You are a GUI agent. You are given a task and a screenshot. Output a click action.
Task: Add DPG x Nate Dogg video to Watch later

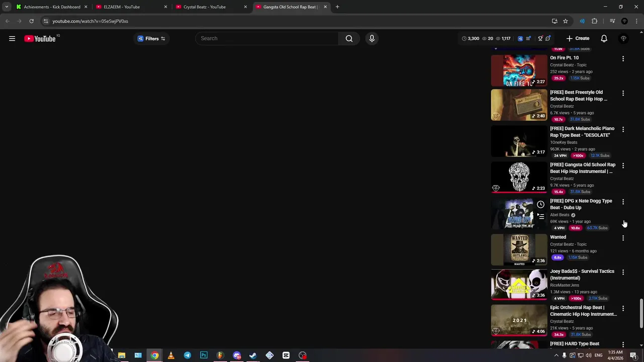pyautogui.click(x=540, y=205)
